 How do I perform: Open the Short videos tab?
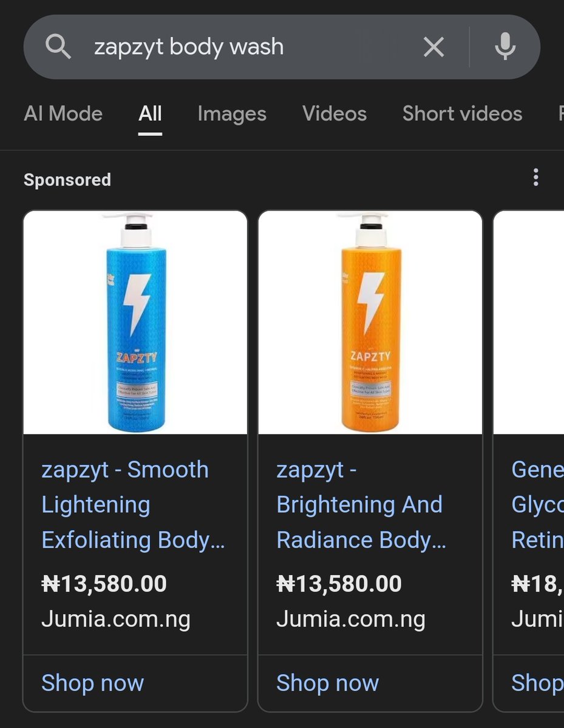pos(463,113)
